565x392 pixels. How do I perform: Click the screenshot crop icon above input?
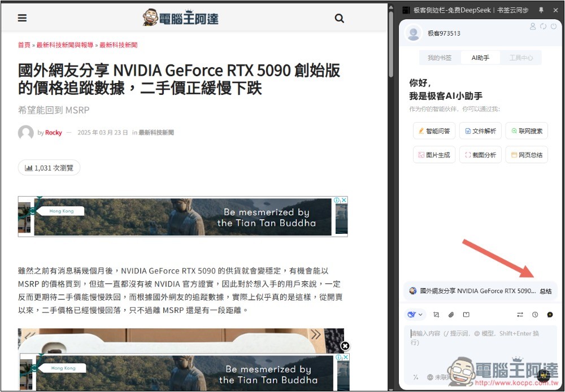coord(436,315)
